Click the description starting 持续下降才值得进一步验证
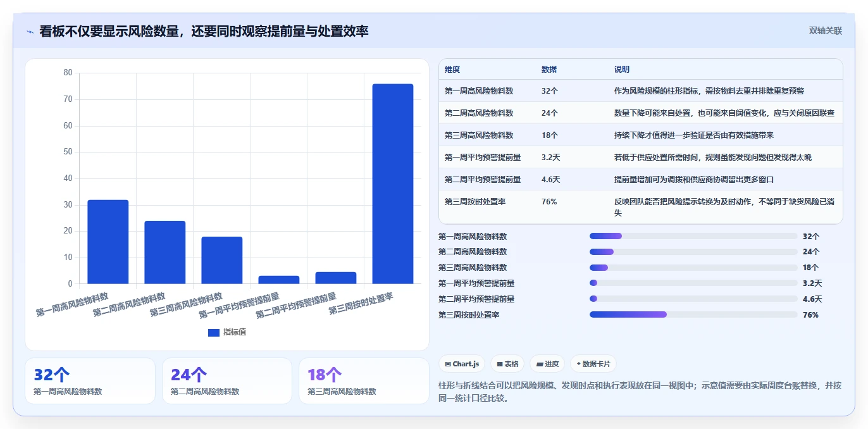 pos(694,135)
